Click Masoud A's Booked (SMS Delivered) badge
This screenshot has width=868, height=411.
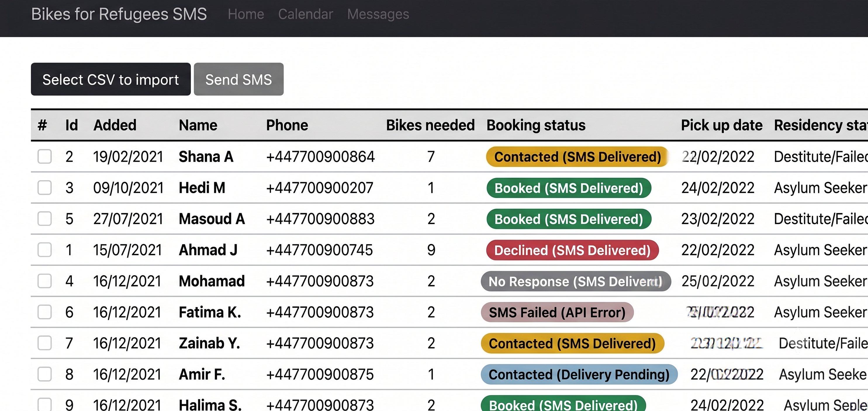click(x=569, y=219)
